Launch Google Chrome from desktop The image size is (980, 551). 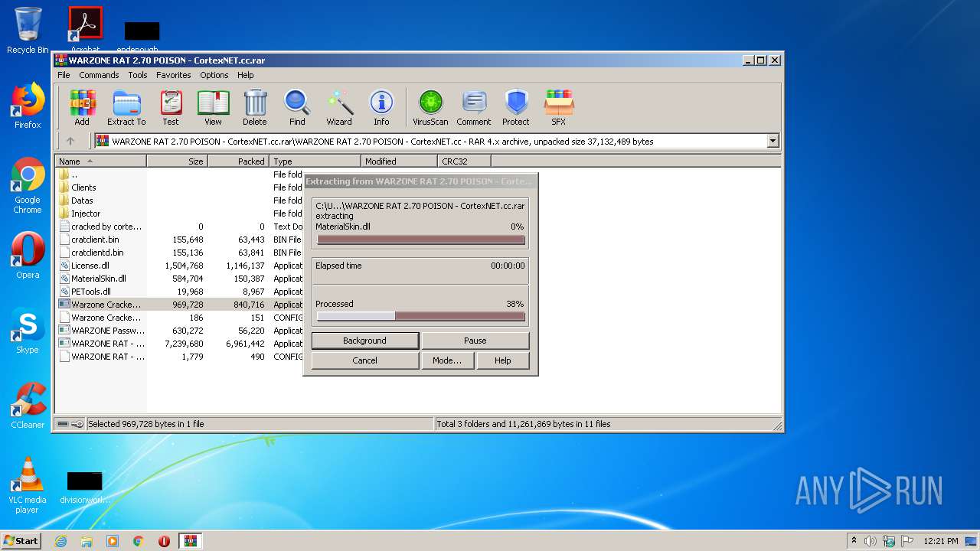[28, 186]
